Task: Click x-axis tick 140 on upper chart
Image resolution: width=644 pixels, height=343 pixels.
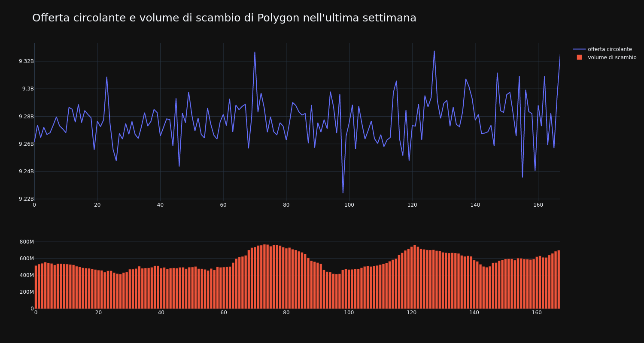Action: click(x=475, y=205)
